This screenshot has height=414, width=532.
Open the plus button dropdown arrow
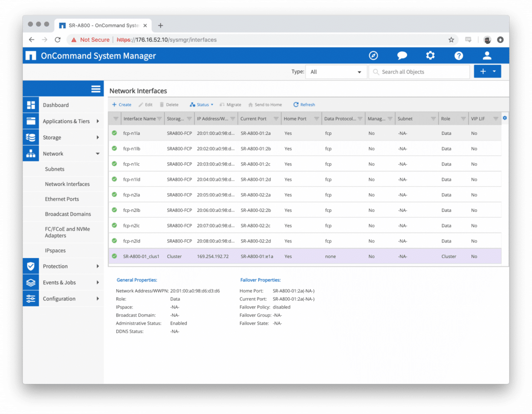pos(494,71)
